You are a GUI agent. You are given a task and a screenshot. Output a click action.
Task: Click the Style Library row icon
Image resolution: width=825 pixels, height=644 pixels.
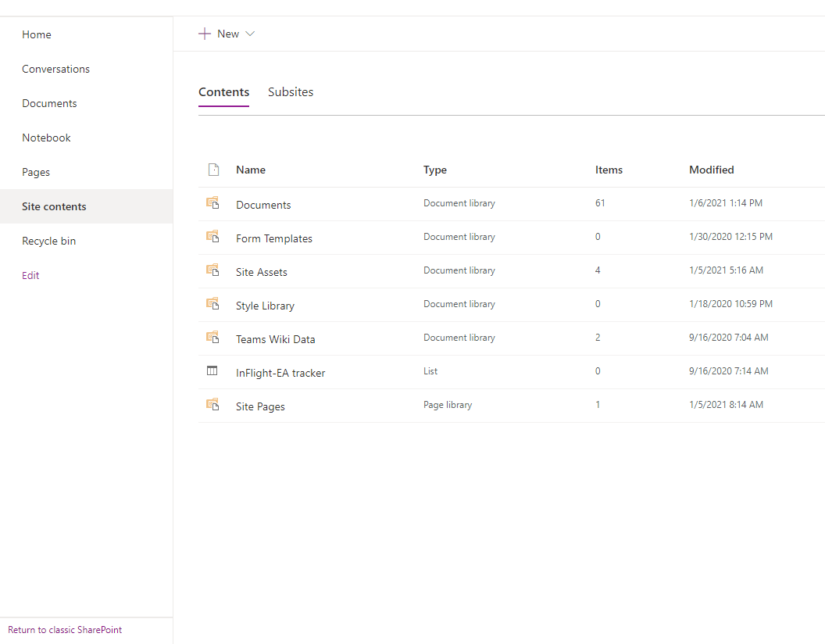[212, 303]
